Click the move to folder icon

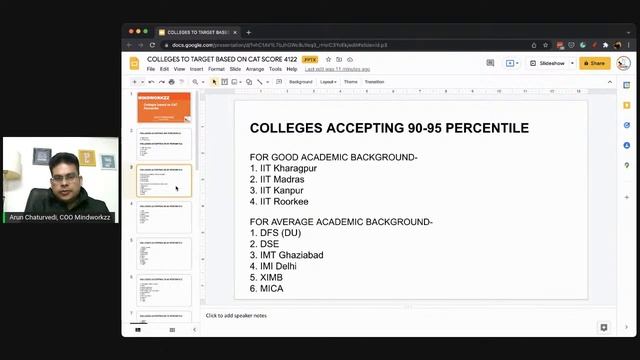(x=339, y=60)
